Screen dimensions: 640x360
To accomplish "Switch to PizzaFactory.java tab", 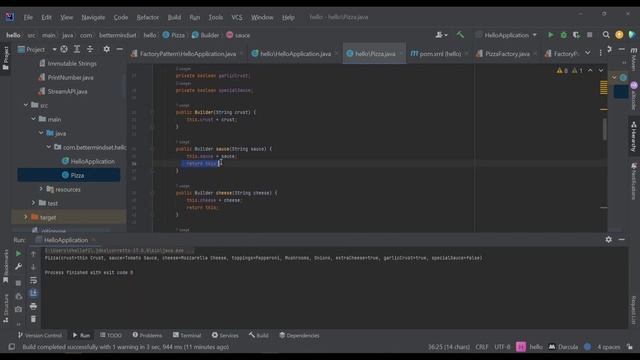I will coord(507,54).
